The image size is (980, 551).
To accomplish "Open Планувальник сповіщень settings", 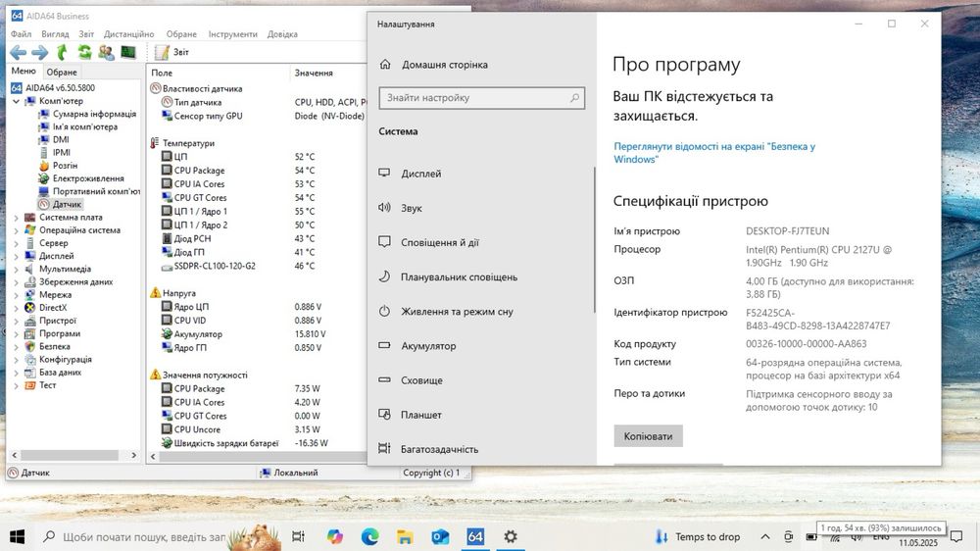I will pyautogui.click(x=481, y=276).
